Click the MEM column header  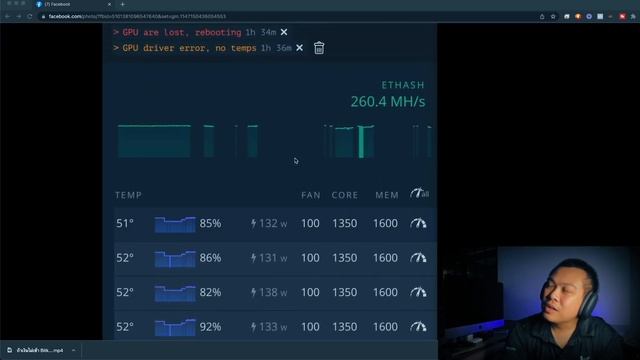tap(387, 195)
